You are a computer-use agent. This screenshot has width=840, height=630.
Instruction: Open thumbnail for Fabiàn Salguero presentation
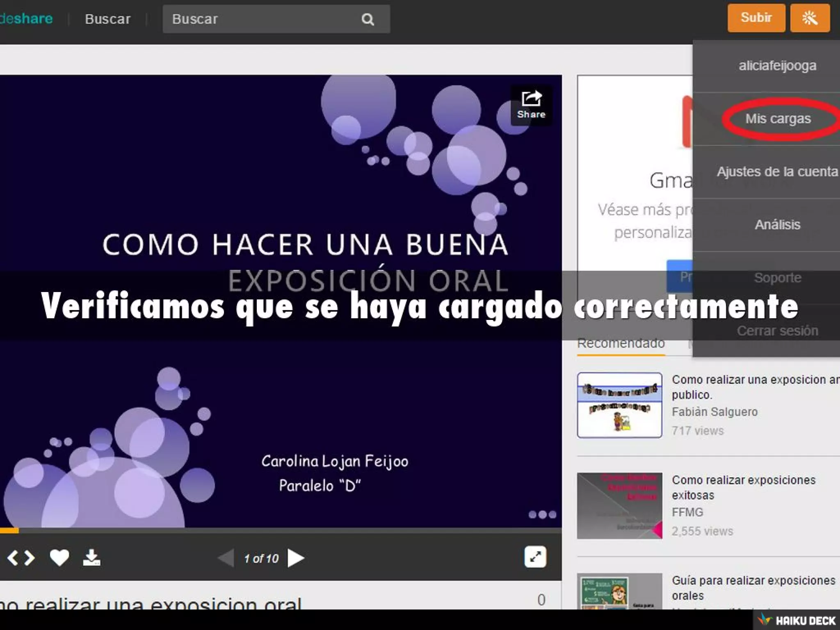[620, 405]
